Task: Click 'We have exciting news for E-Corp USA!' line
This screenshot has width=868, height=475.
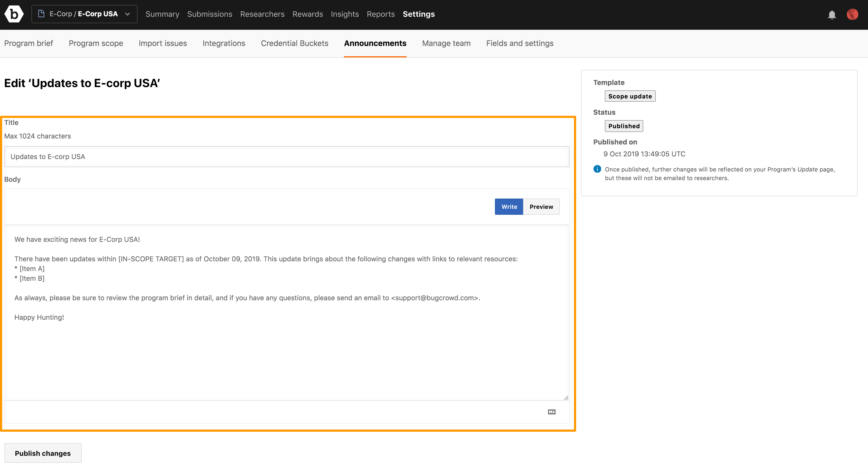Action: click(77, 239)
